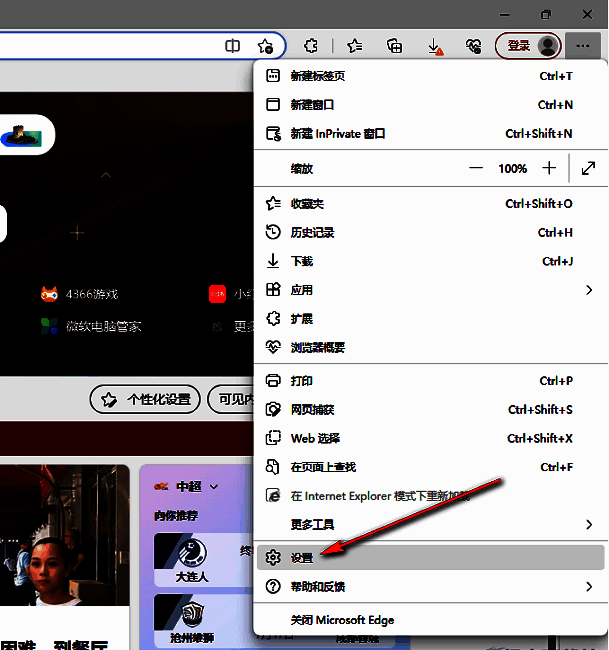Toggle the Settings and more ellipsis button
This screenshot has height=650, width=609.
[x=583, y=46]
